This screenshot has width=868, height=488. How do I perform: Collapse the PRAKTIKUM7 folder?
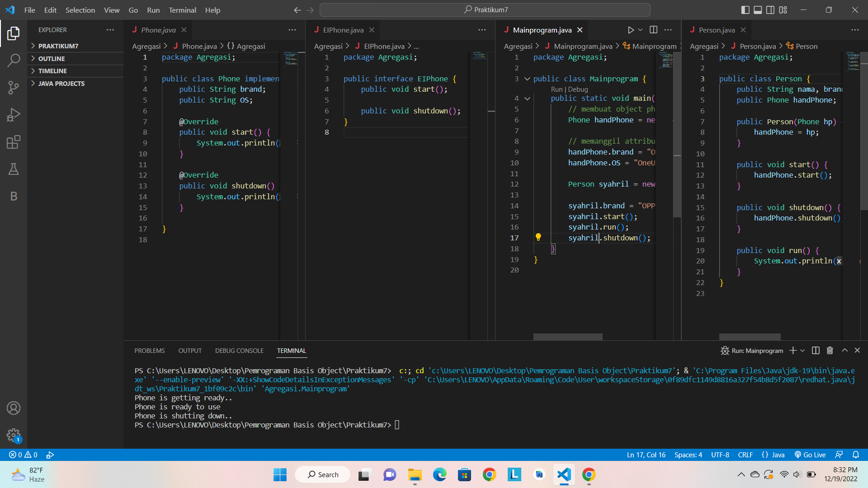pyautogui.click(x=55, y=46)
